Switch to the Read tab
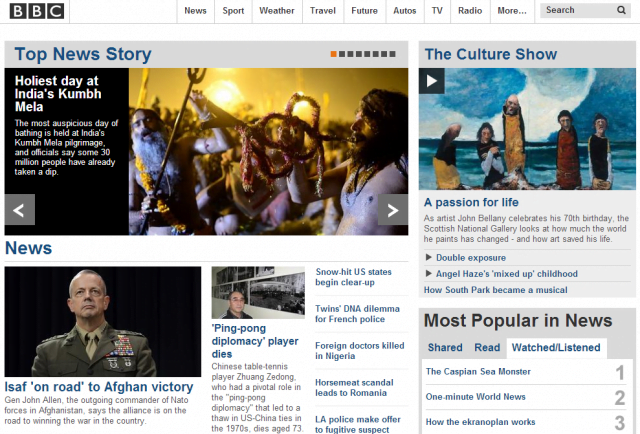Image resolution: width=640 pixels, height=434 pixels. click(x=487, y=347)
